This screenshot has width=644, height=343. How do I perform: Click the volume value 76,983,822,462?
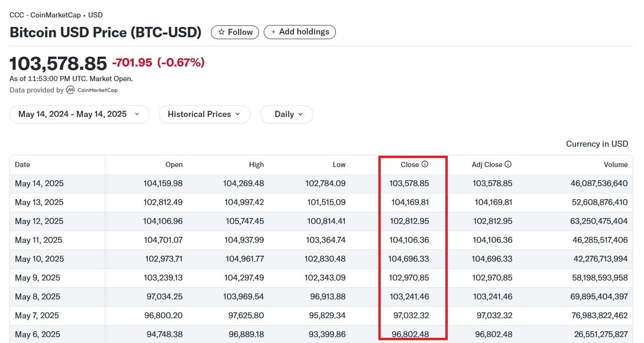pyautogui.click(x=599, y=316)
